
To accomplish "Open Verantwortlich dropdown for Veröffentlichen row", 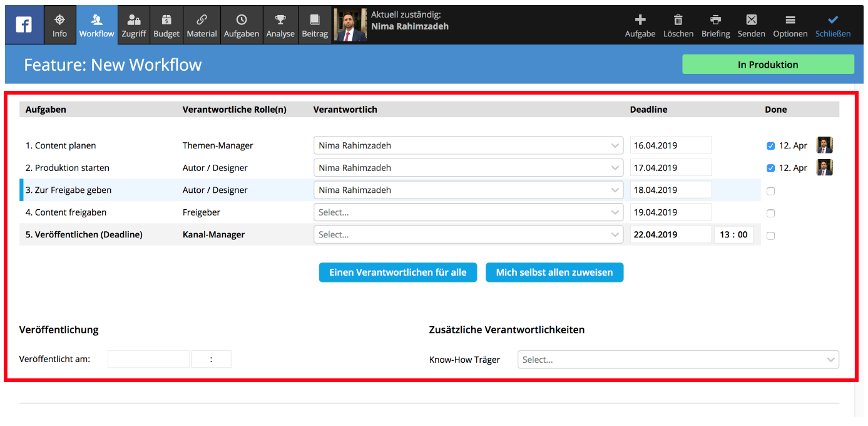I will [468, 235].
